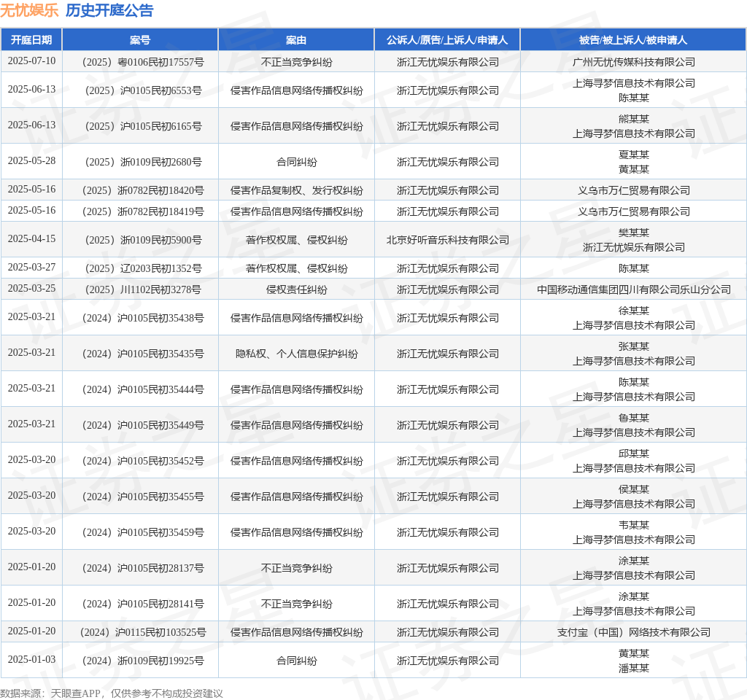This screenshot has height=700, width=747.
Task: Select case number 沪0105民初28137号
Action: 144,568
